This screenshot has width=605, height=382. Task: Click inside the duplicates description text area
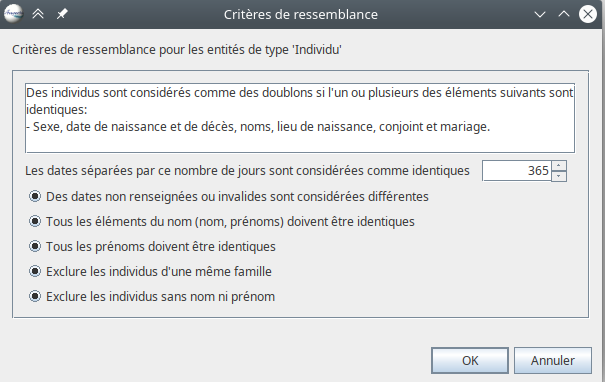300,118
